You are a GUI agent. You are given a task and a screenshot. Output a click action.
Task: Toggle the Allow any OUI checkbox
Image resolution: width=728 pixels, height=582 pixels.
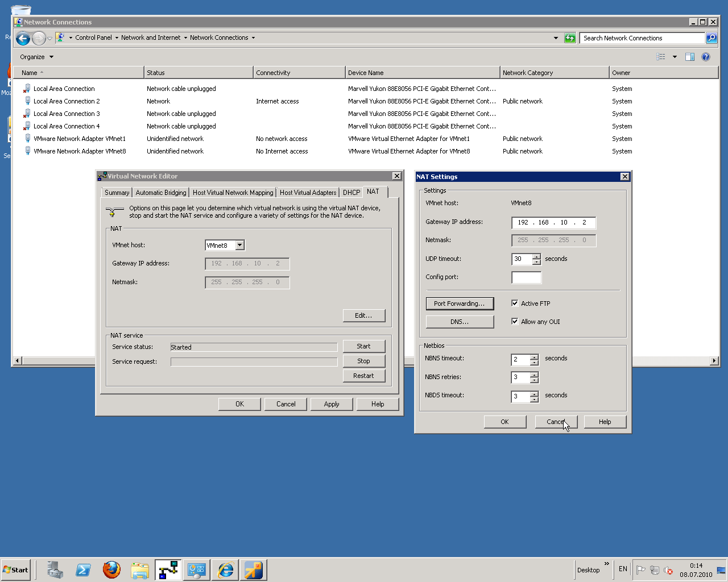(515, 322)
